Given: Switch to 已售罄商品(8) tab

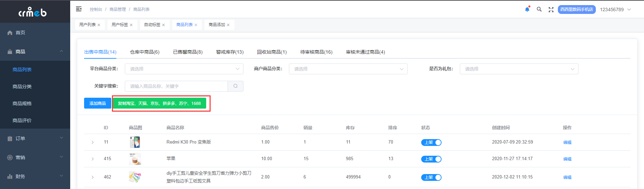Looking at the screenshot, I should 188,52.
